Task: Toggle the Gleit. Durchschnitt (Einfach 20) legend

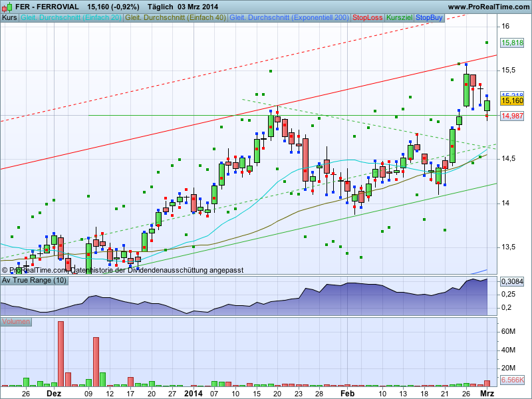Action: pyautogui.click(x=71, y=17)
